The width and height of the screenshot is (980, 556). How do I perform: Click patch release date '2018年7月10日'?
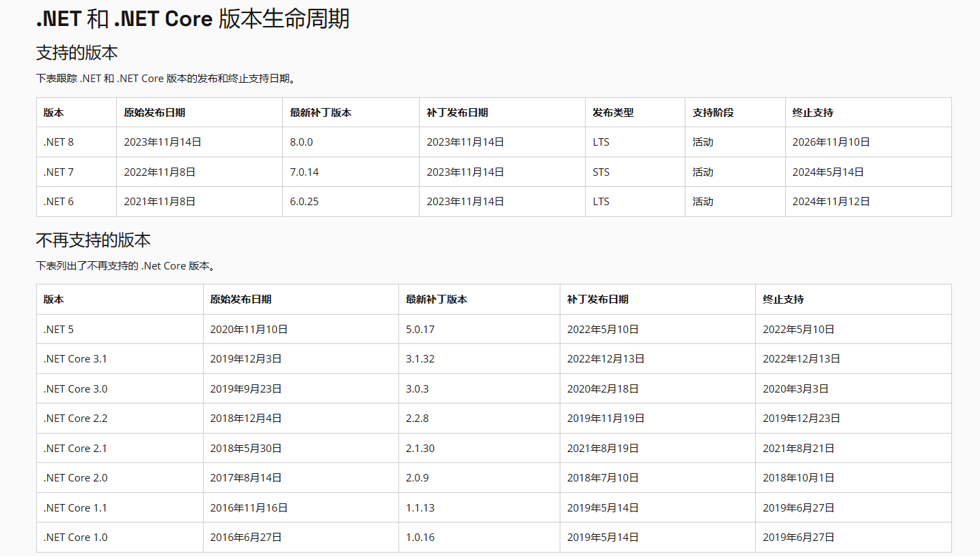tap(603, 477)
